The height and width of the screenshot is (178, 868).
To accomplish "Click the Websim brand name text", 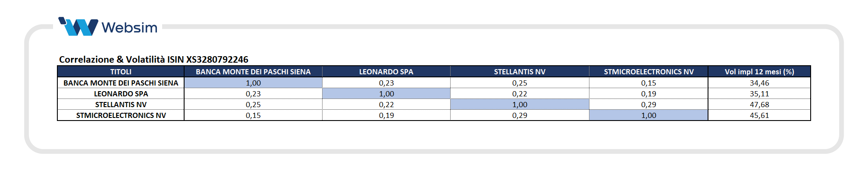I will click(x=129, y=28).
